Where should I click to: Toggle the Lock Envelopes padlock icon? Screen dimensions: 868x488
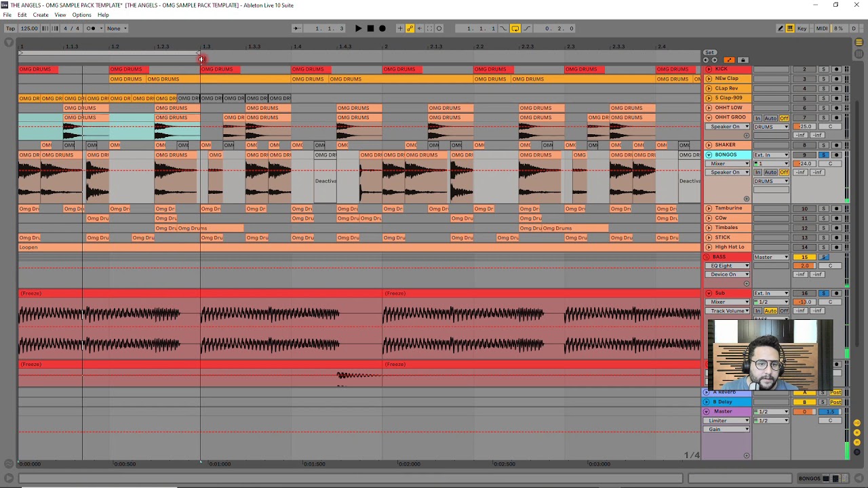tap(743, 60)
